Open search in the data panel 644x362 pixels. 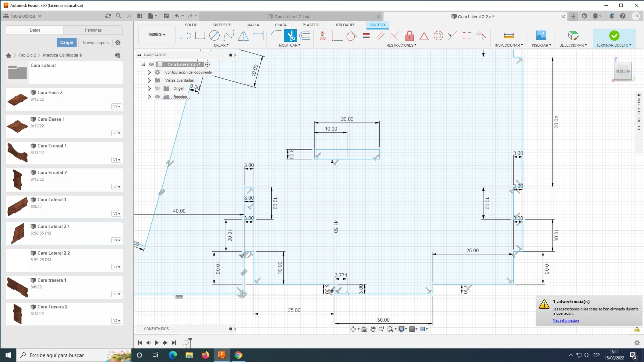click(119, 16)
